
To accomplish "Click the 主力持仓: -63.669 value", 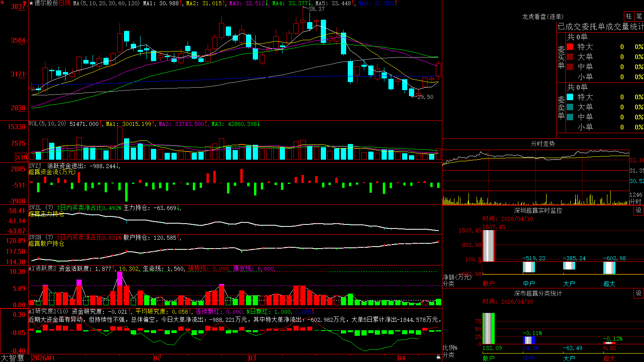I will click(x=152, y=208).
